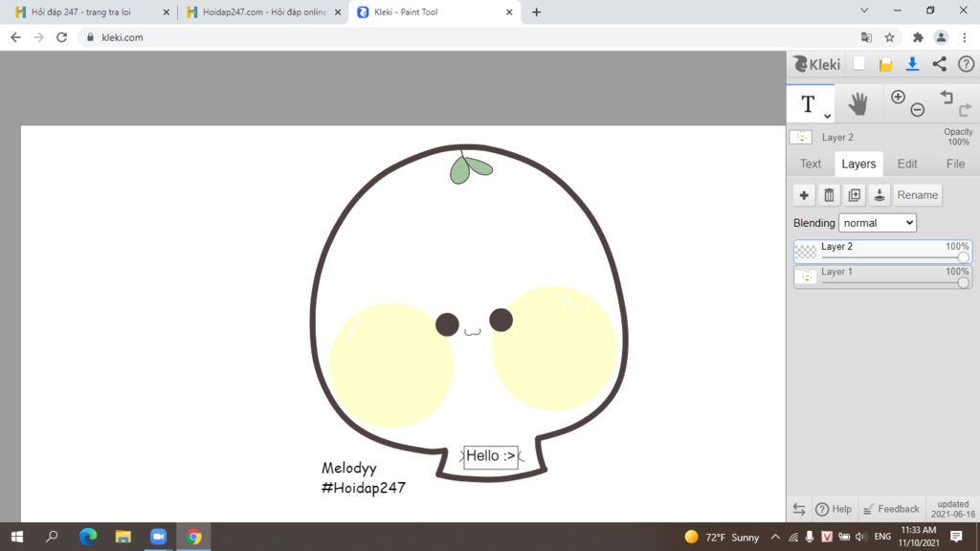
Task: Switch to the File tab
Action: 955,164
